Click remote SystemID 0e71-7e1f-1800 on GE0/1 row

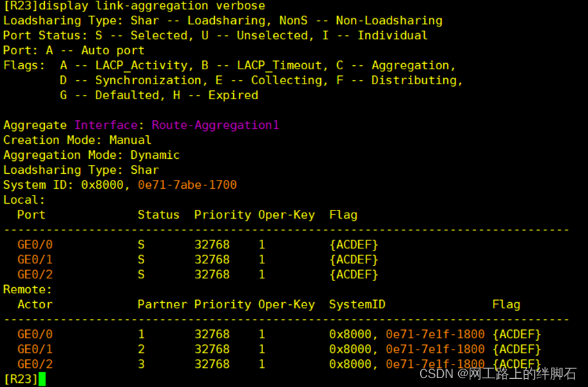pyautogui.click(x=435, y=349)
